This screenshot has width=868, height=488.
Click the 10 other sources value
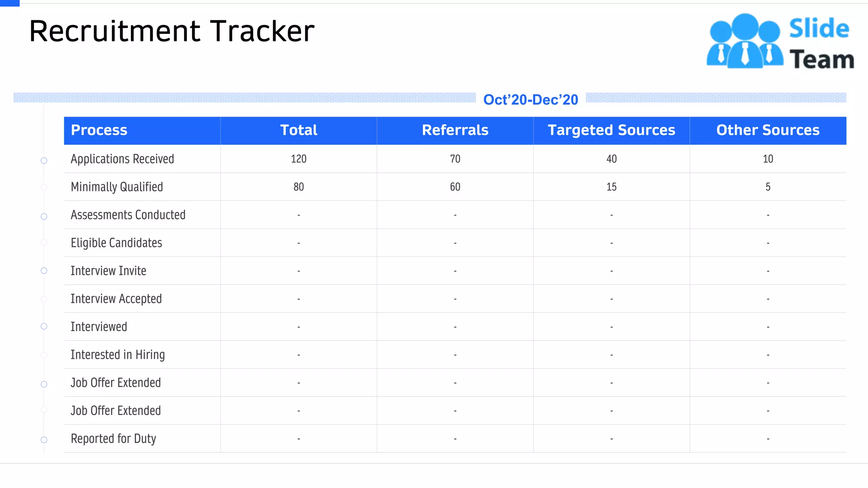tap(768, 159)
